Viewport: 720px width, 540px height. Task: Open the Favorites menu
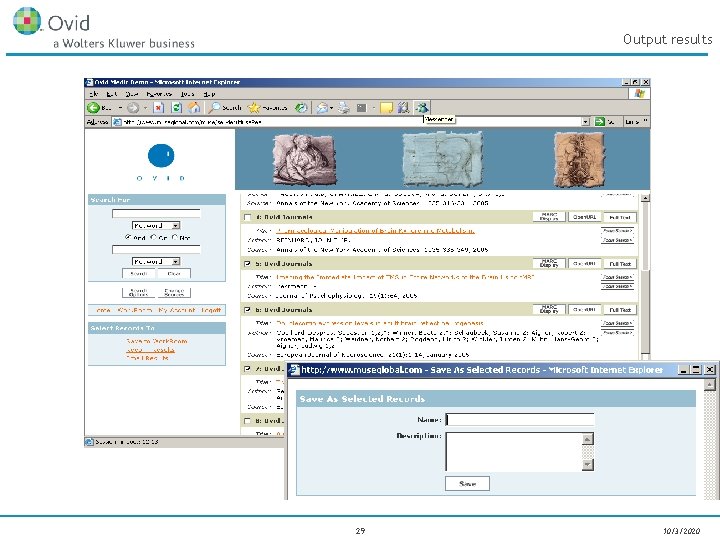[159, 94]
